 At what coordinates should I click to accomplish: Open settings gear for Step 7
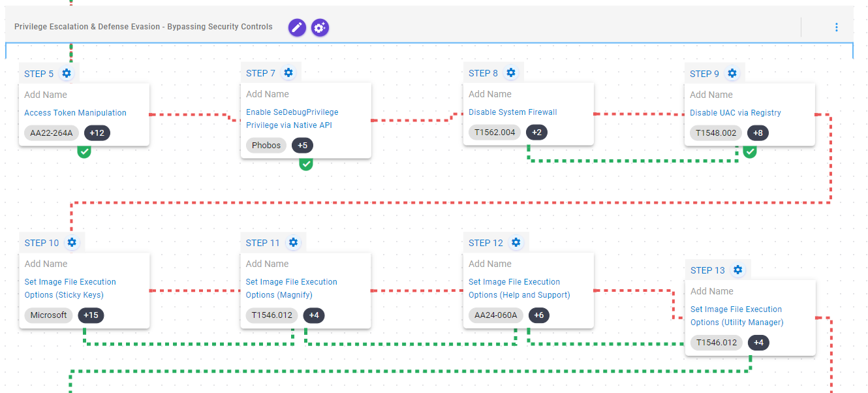288,73
